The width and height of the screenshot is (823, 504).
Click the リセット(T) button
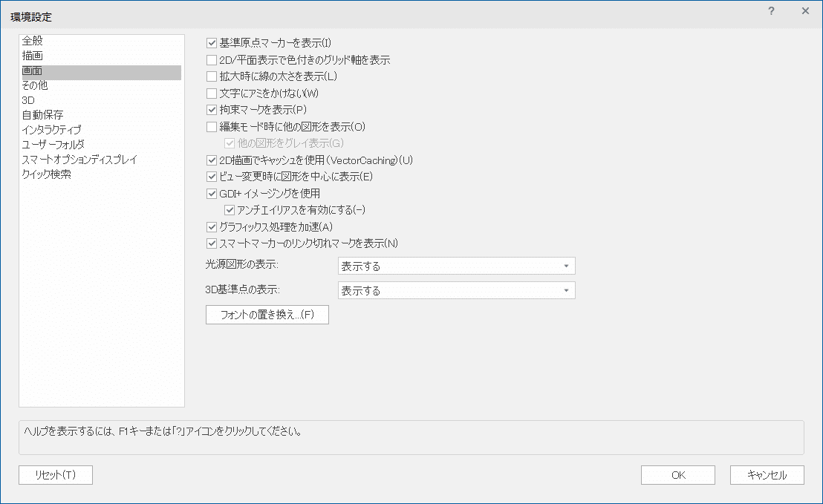pyautogui.click(x=56, y=475)
